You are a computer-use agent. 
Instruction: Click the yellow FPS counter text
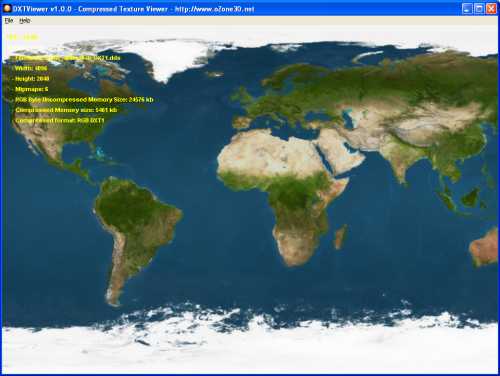point(23,37)
